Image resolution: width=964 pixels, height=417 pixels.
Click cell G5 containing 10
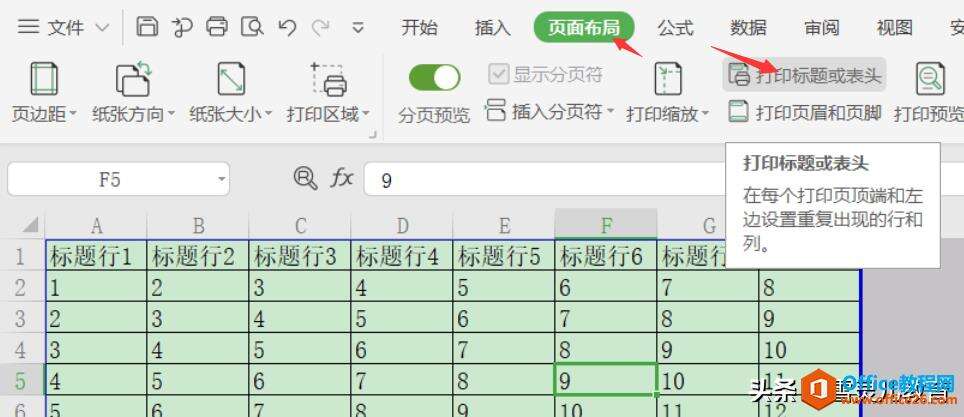click(708, 379)
